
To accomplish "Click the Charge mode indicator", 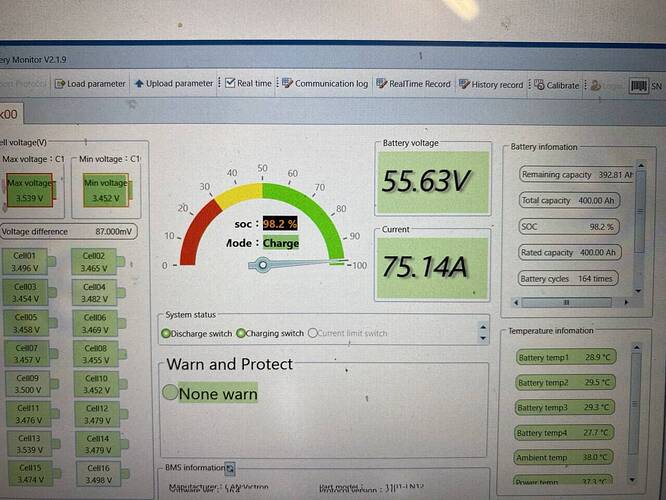I will pyautogui.click(x=281, y=243).
